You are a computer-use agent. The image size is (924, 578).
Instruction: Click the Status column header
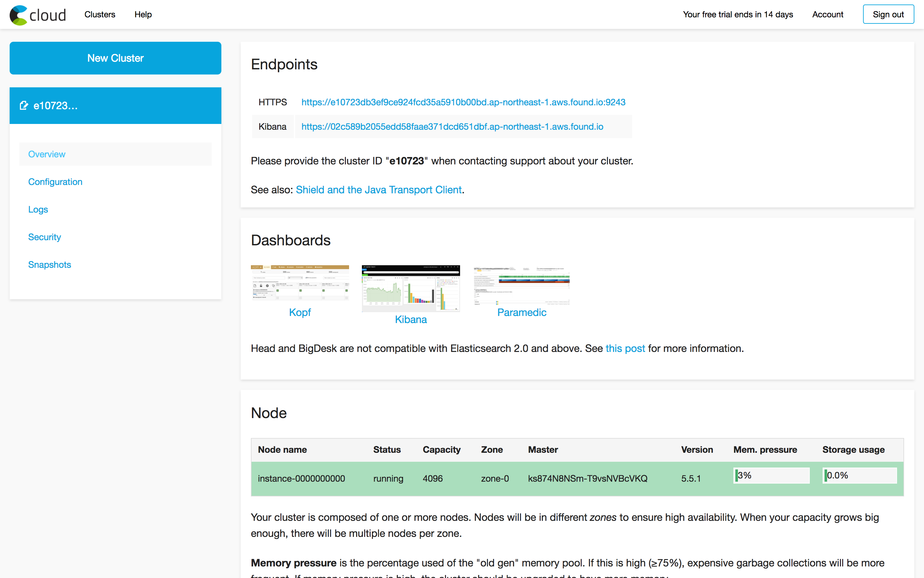tap(387, 450)
